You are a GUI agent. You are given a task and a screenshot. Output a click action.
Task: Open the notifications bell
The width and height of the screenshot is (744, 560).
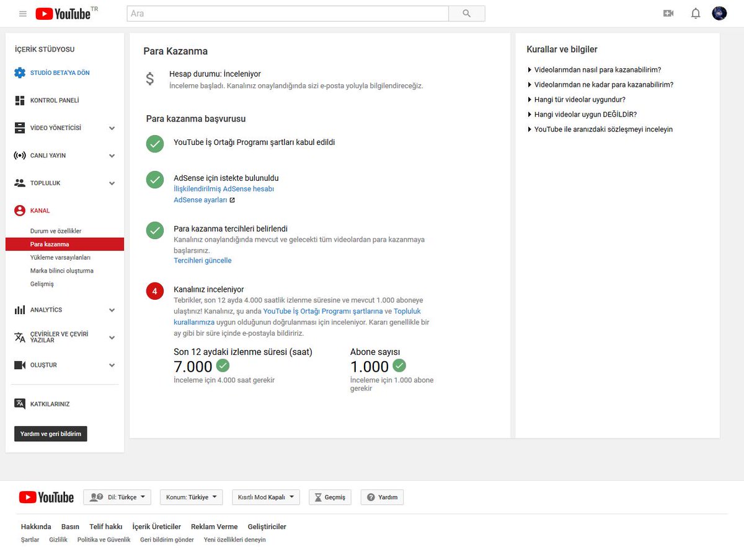pyautogui.click(x=696, y=13)
